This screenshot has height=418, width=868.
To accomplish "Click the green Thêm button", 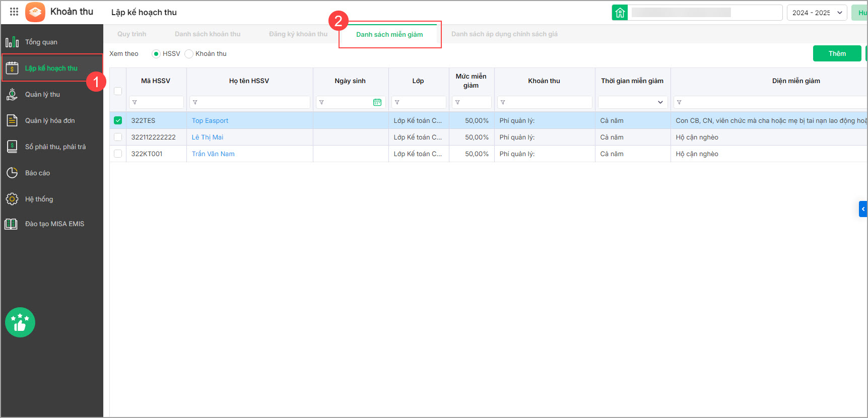I will (x=837, y=53).
